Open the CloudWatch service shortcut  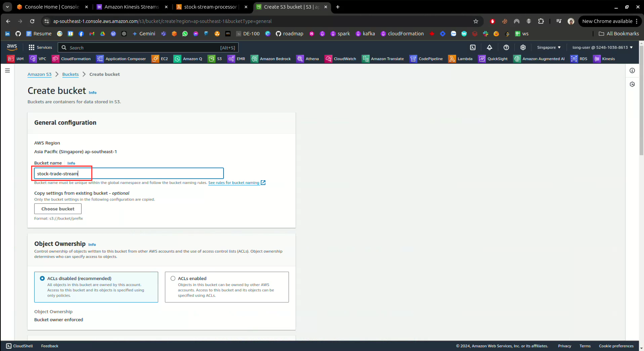click(340, 59)
